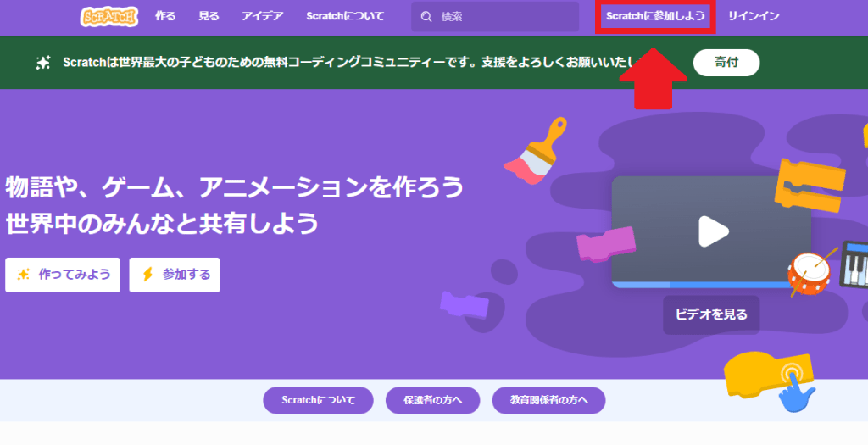This screenshot has height=445, width=868.
Task: Click the 寄付 donate button
Action: [726, 63]
